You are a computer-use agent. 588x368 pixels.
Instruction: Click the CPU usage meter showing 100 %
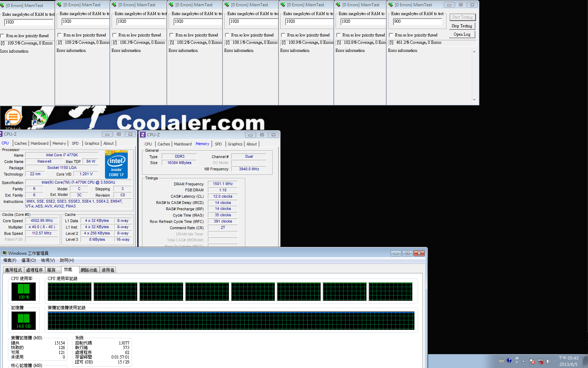click(x=24, y=292)
